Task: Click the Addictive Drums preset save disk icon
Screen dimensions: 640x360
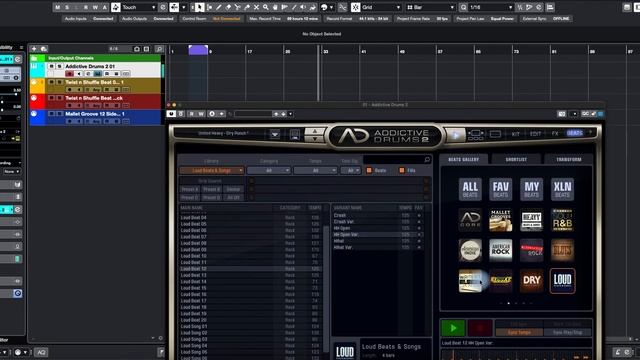Action: point(295,134)
